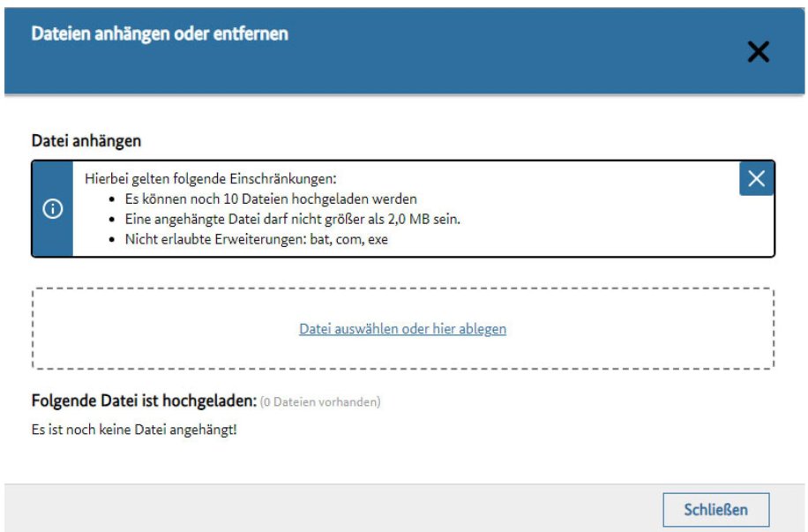Open 'Datei auswählen oder hier ablegen' link
The width and height of the screenshot is (808, 532).
[402, 329]
